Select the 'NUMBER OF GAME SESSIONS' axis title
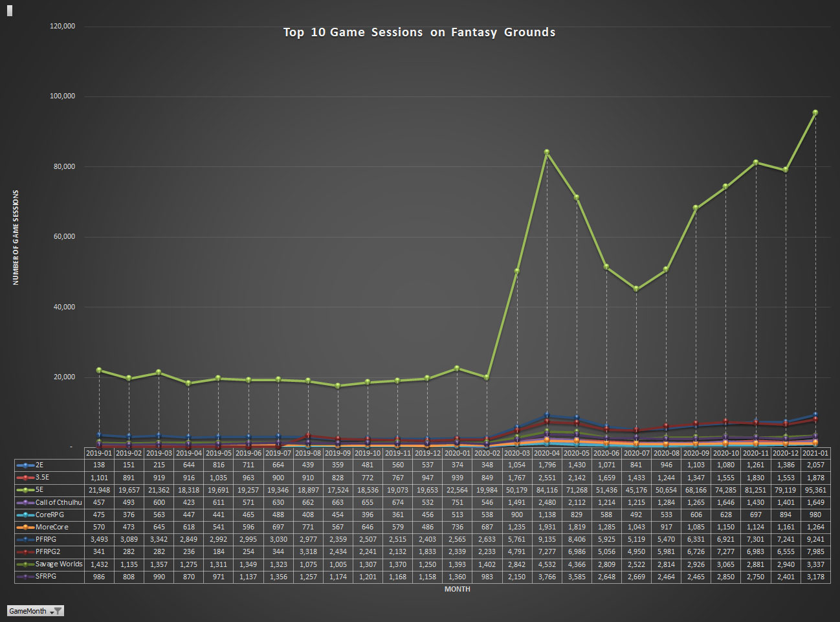Screen dimensions: 840x622 pos(16,238)
